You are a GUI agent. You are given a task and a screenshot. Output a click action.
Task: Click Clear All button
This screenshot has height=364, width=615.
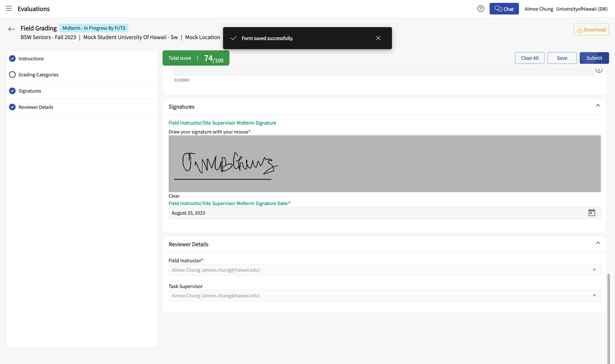click(x=530, y=58)
